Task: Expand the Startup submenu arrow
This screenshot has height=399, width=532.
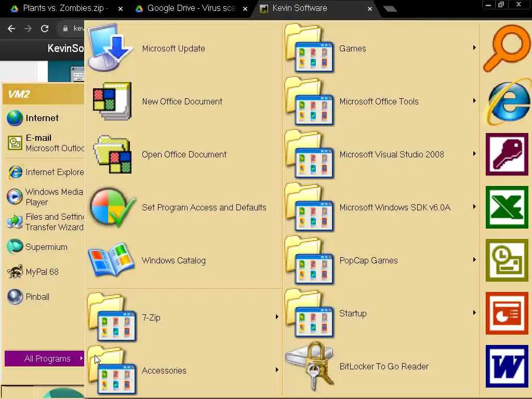Action: tap(474, 312)
